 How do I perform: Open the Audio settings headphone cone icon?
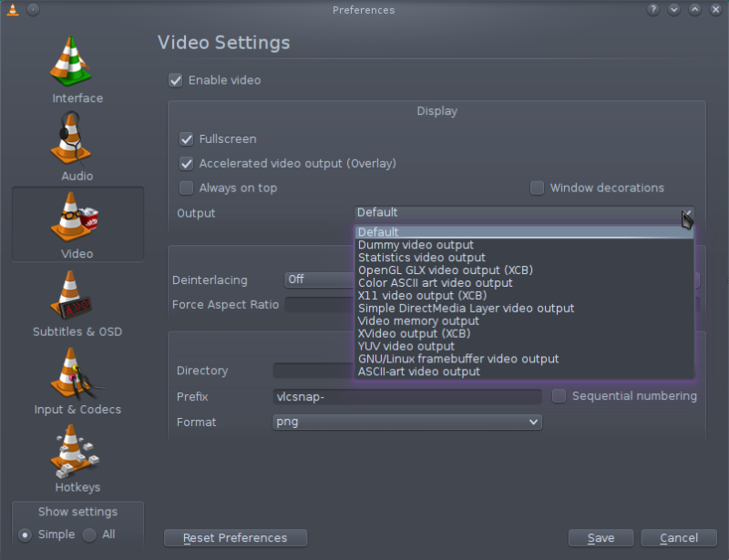(71, 138)
